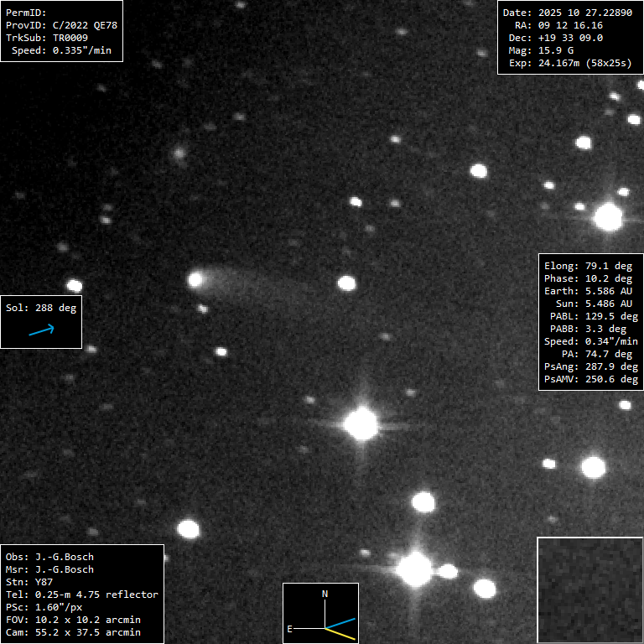Click the E east label on compass
Image resolution: width=644 pixels, height=644 pixels.
(289, 627)
